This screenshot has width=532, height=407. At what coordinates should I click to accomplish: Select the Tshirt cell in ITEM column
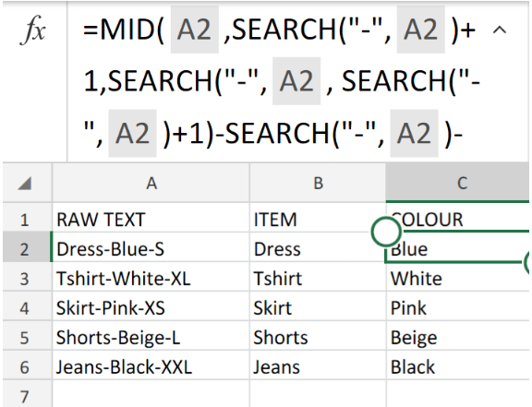318,278
